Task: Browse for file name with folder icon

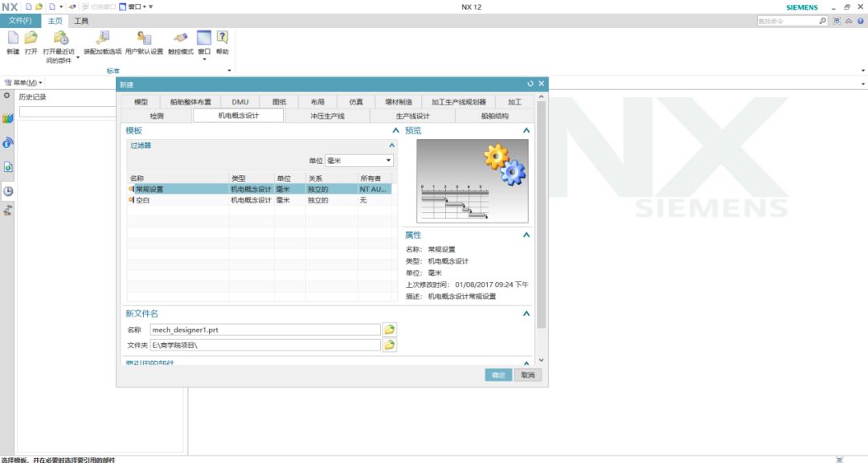Action: pos(389,330)
